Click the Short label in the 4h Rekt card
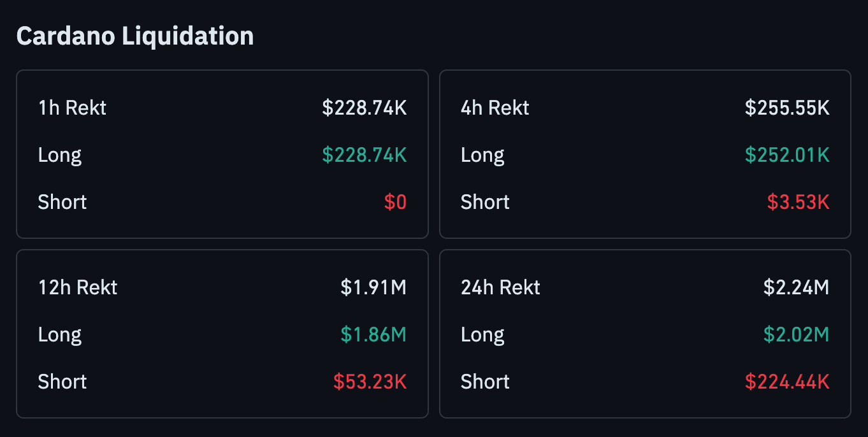868x437 pixels. click(485, 202)
